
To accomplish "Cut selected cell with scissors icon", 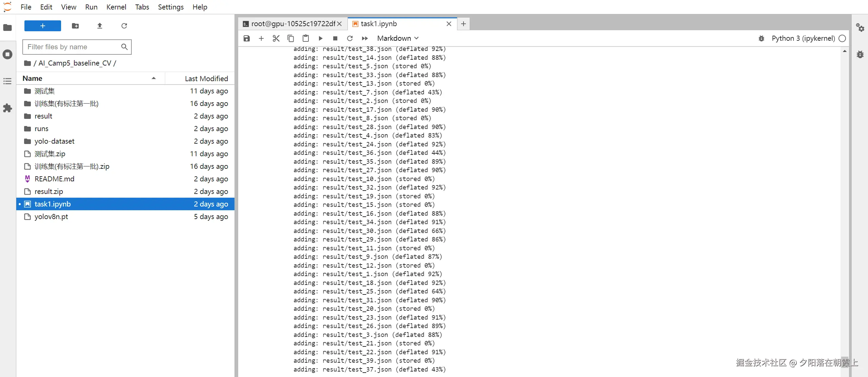I will 276,38.
